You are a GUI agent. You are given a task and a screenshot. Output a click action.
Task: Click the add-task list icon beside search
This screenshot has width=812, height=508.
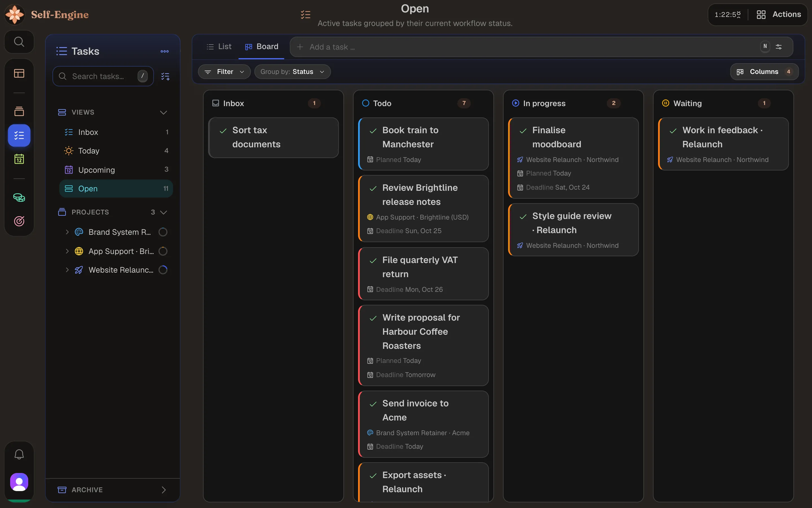click(165, 76)
